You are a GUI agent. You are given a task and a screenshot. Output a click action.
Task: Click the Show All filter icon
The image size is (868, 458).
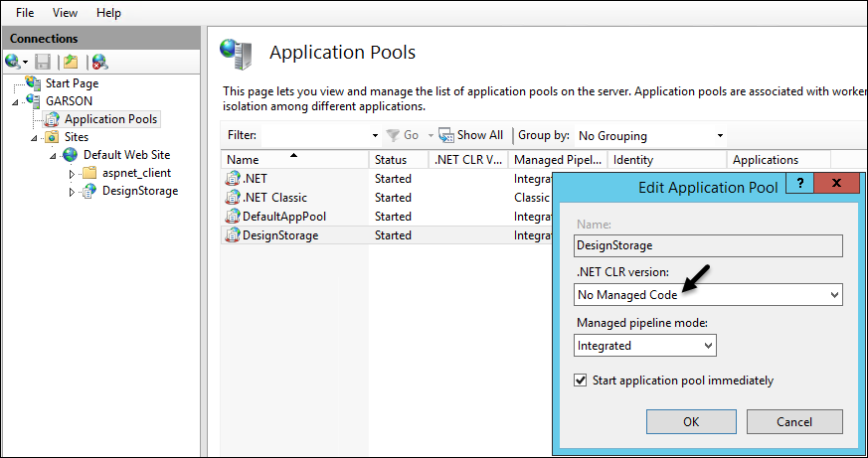coord(446,135)
